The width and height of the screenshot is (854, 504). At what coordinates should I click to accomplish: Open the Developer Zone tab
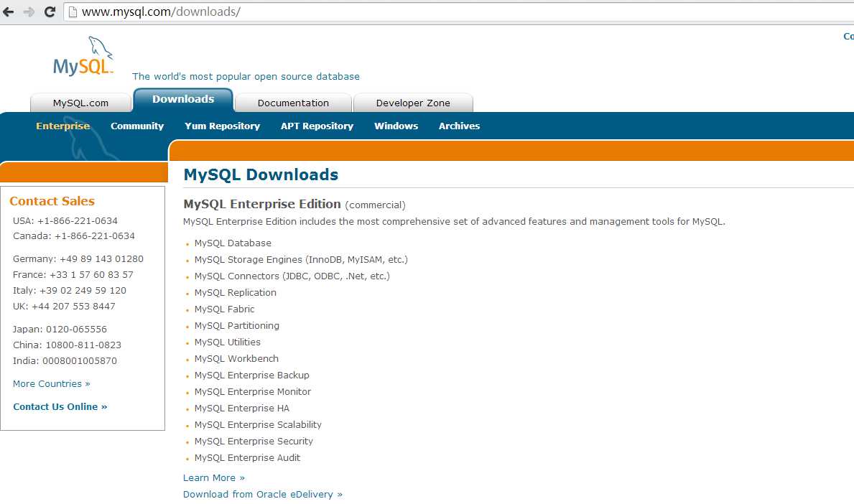click(413, 103)
